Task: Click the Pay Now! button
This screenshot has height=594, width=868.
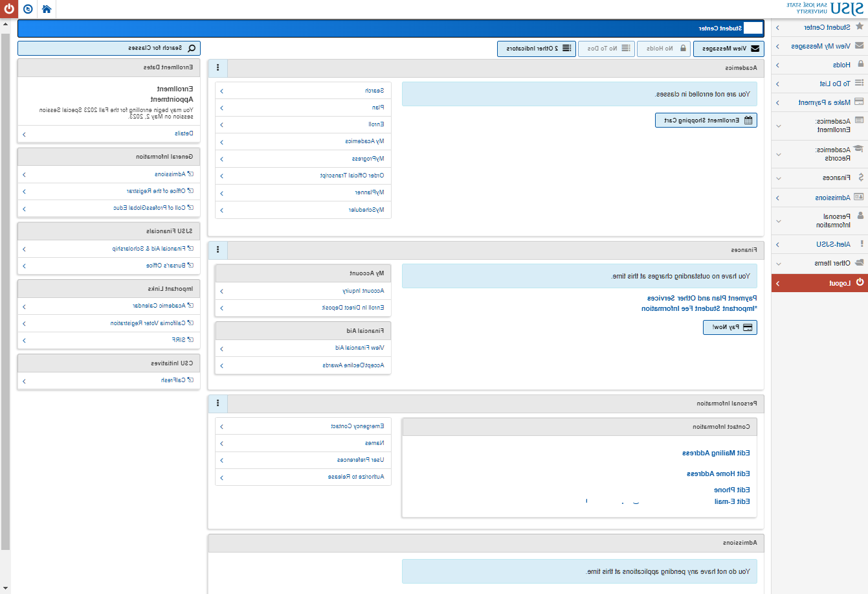Action: [730, 327]
